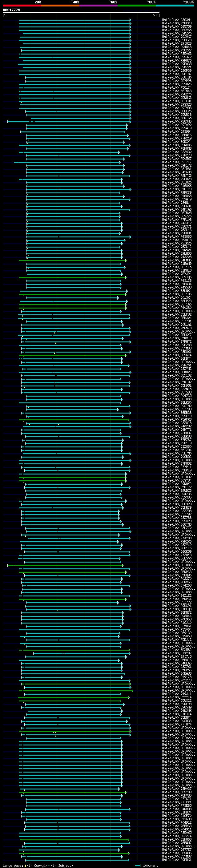Viewport: 197px width, 868px height.
Task: Select label UniRef100_B9REZ0
Action: [177, 40]
